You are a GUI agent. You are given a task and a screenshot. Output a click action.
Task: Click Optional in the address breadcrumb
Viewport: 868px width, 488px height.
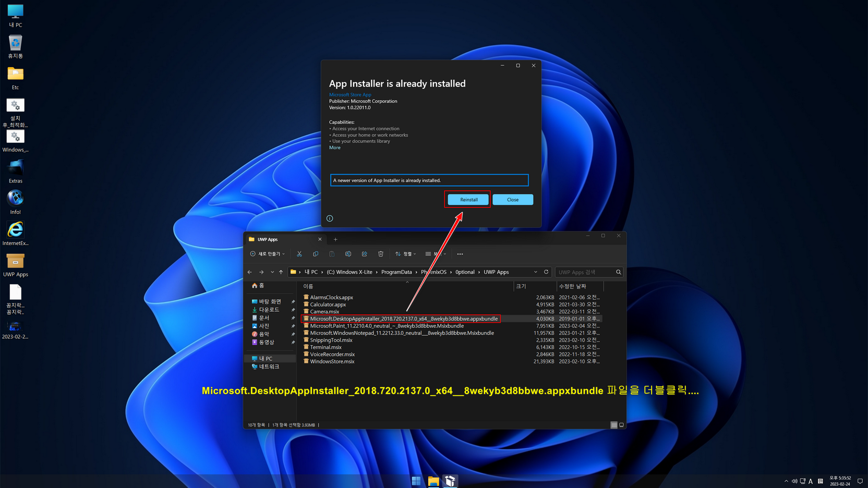point(465,272)
